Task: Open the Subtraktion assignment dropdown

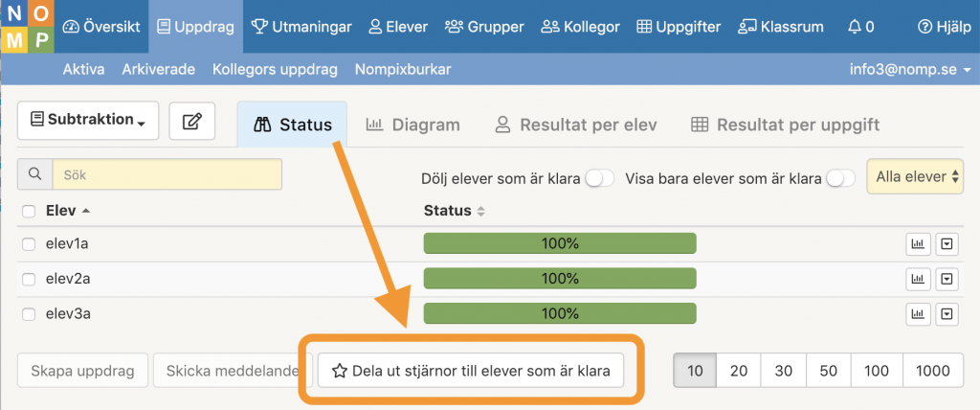Action: pos(88,121)
